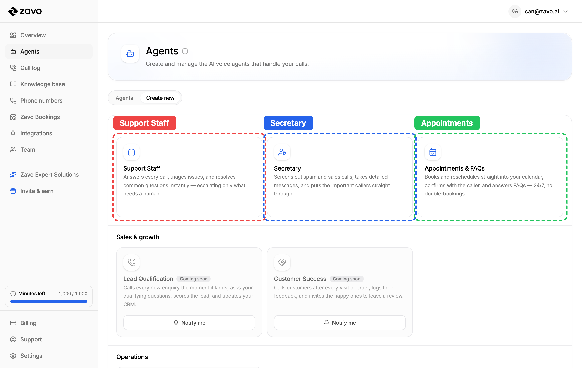Viewport: 588px width, 368px height.
Task: Open Billing via its credit card icon
Action: click(x=13, y=323)
